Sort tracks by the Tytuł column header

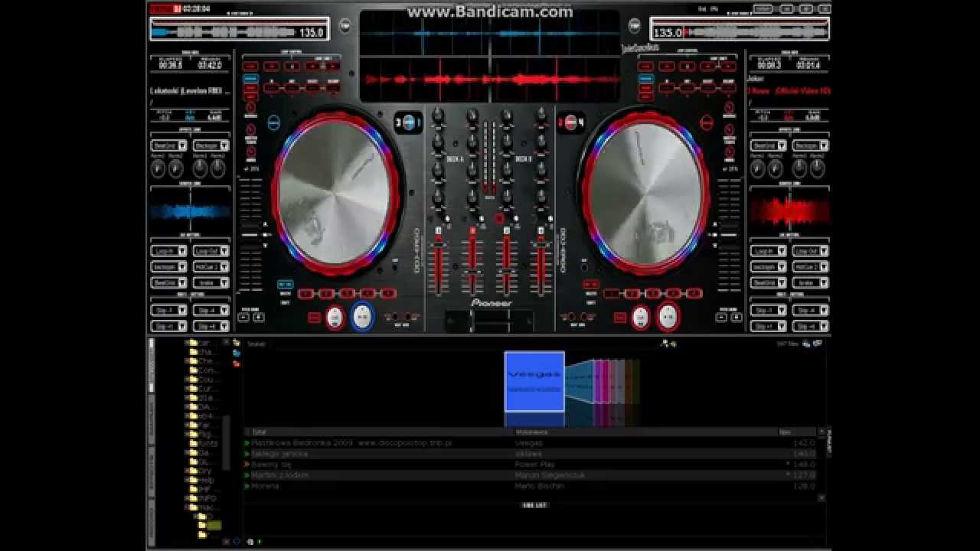click(378, 432)
